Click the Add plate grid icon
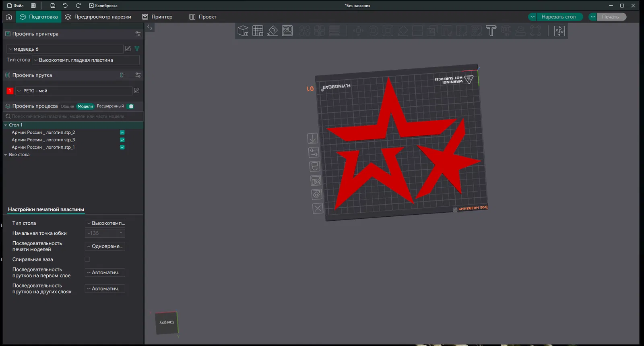644x346 pixels. point(258,31)
